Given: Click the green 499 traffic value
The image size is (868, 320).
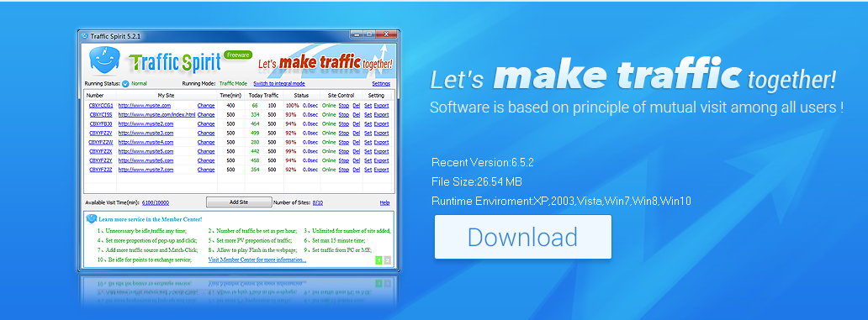Looking at the screenshot, I should click(255, 133).
